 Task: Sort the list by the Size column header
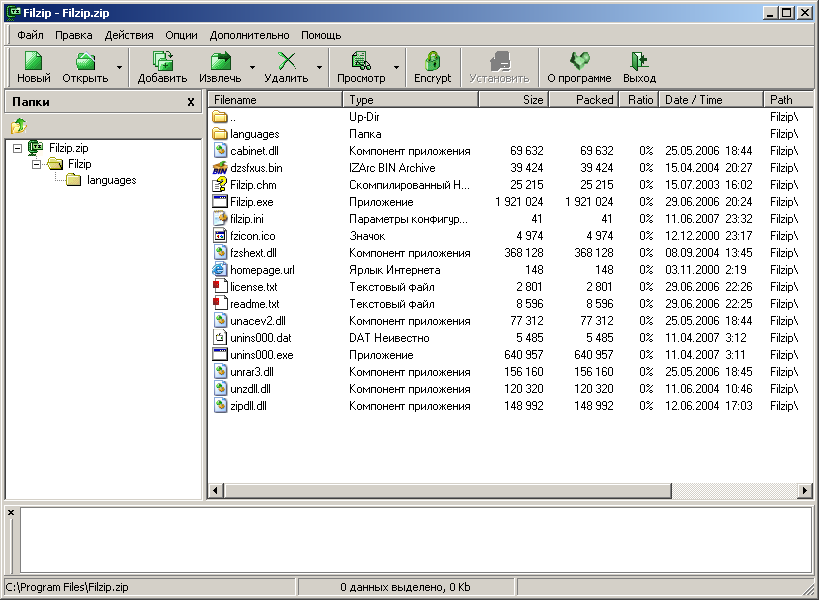(x=512, y=100)
